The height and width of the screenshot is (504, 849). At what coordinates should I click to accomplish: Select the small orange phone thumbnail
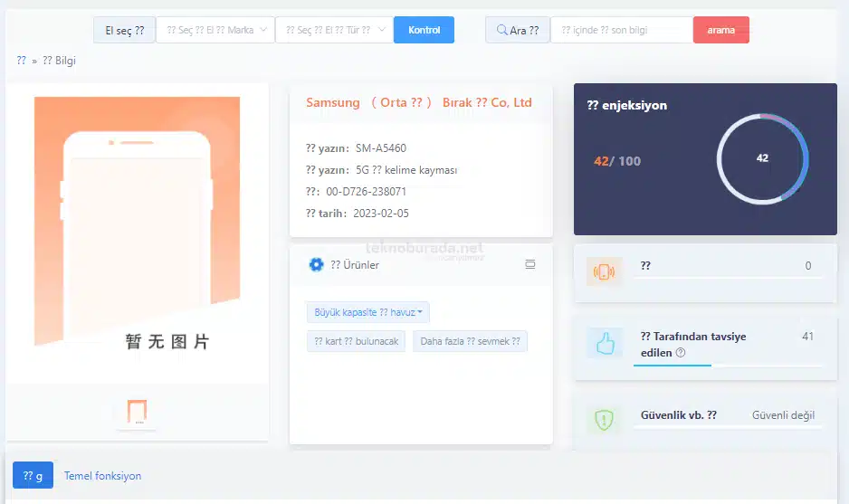(x=137, y=412)
